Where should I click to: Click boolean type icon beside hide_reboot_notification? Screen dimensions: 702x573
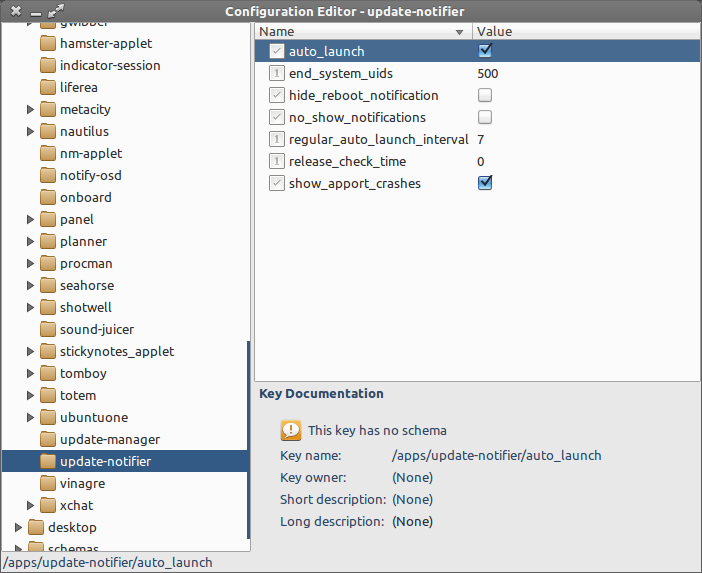click(x=277, y=95)
